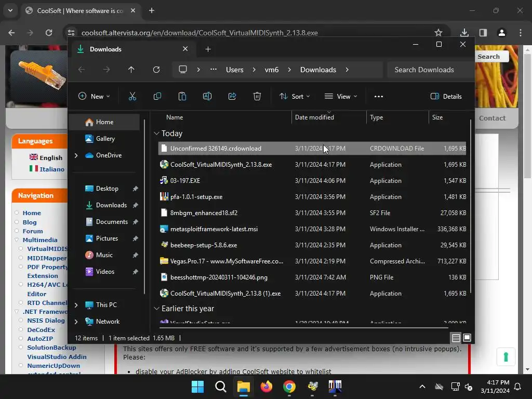Select the CoolSoft Chrome tab

click(81, 11)
